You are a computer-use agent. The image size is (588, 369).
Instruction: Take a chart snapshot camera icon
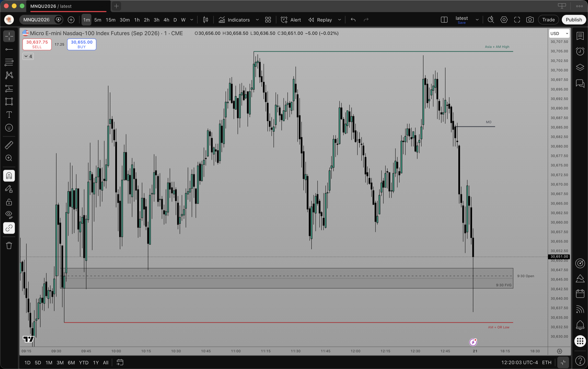[x=530, y=20]
